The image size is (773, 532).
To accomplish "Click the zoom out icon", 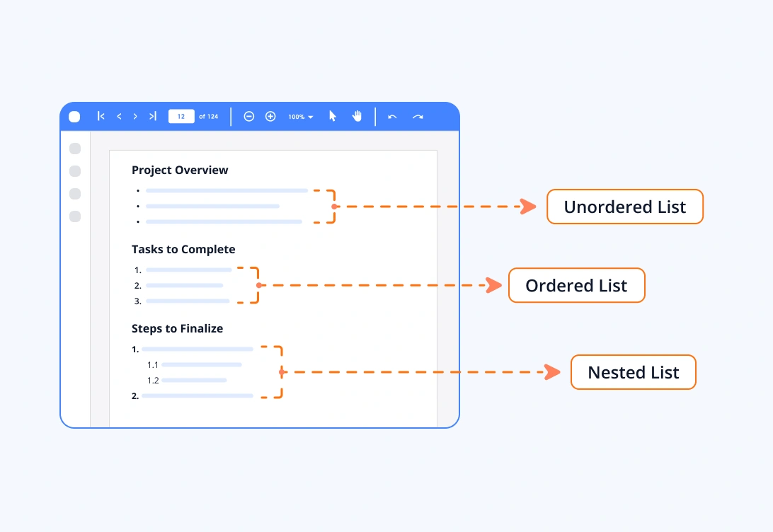I will tap(248, 116).
